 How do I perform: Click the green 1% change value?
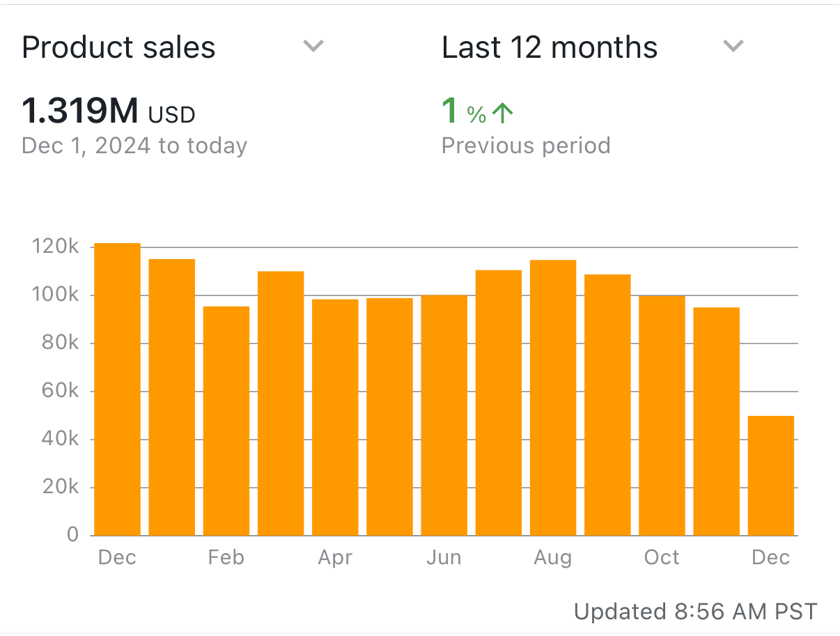[x=462, y=112]
